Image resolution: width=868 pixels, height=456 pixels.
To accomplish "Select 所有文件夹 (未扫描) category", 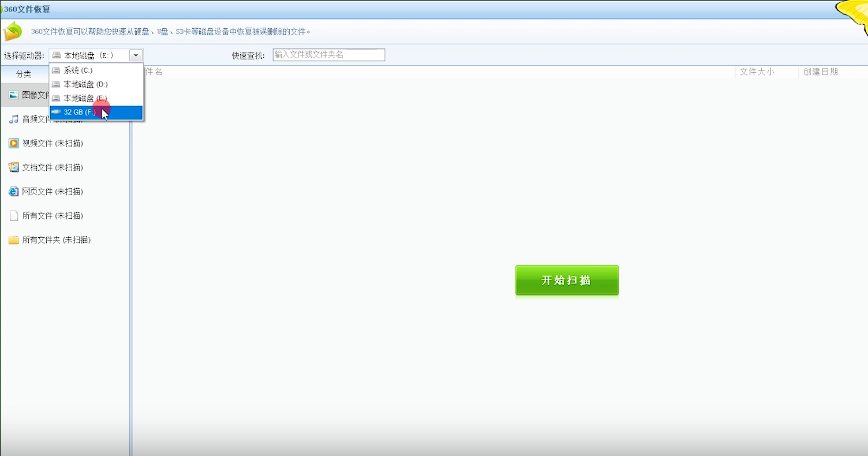I will [x=65, y=240].
